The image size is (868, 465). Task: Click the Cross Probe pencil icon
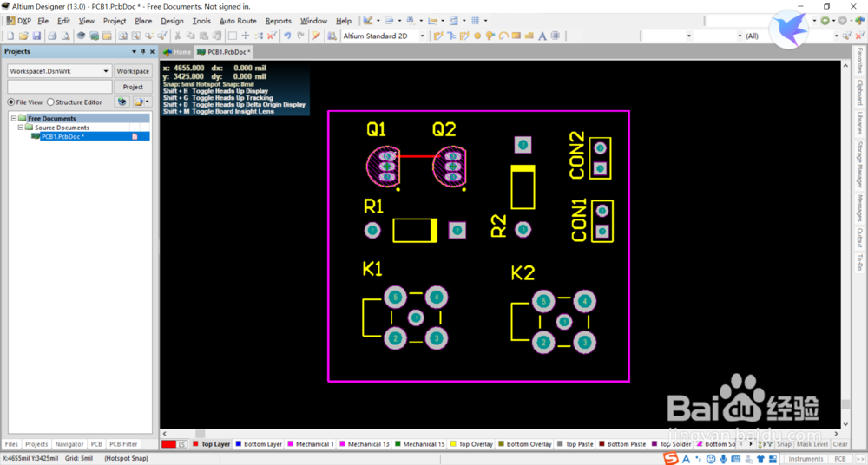click(x=316, y=36)
